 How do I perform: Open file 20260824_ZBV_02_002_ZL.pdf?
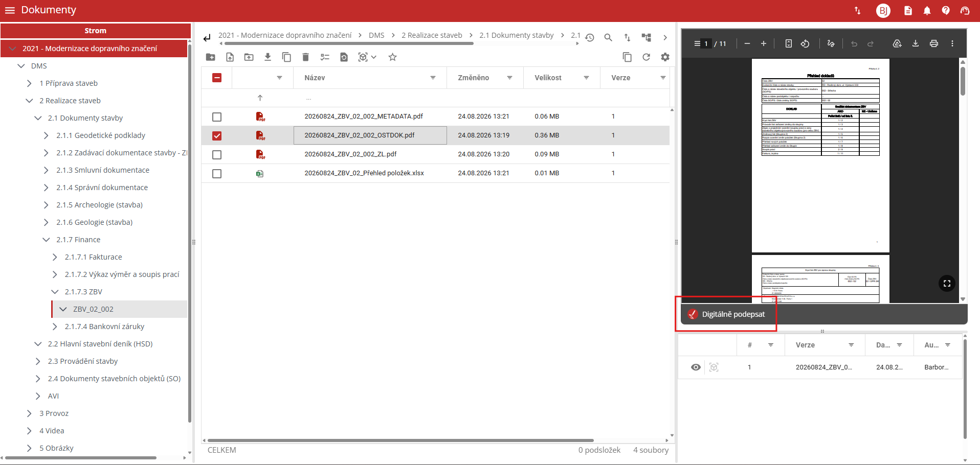350,154
